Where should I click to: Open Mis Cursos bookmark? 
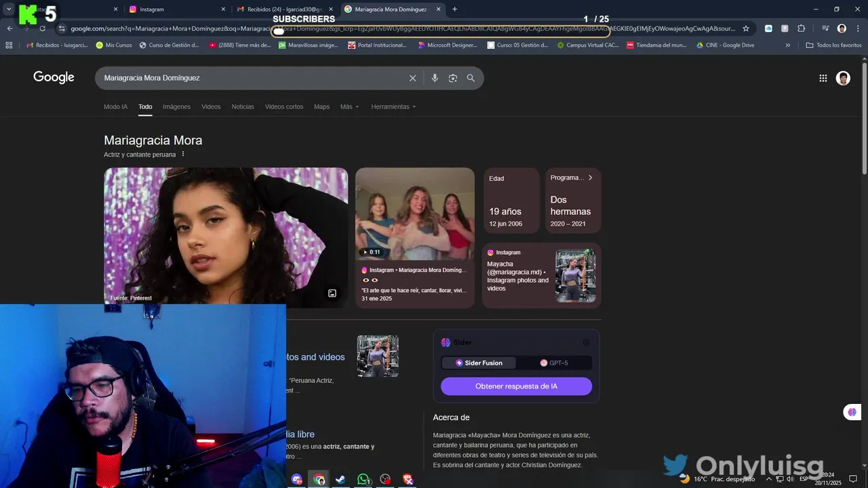[x=114, y=45]
